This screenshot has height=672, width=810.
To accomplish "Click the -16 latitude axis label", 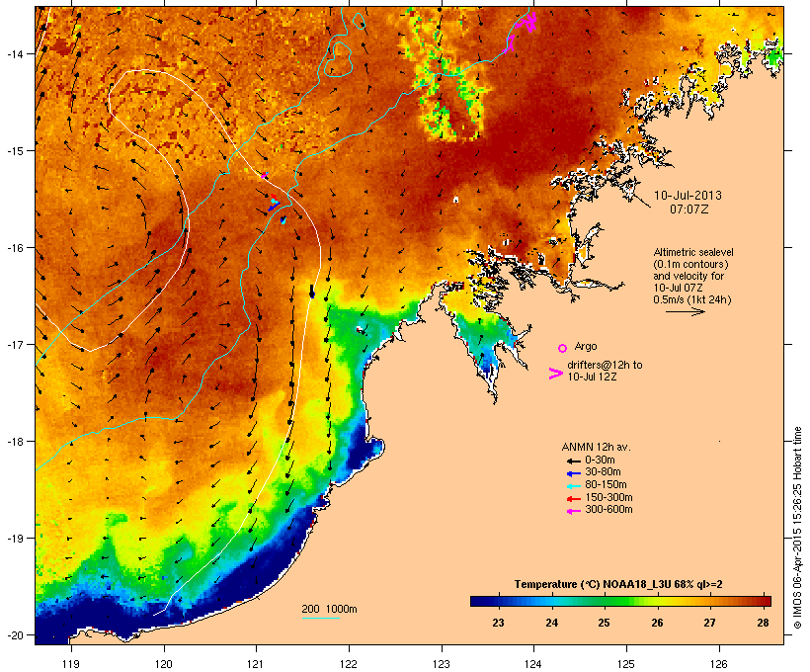I will pos(14,248).
